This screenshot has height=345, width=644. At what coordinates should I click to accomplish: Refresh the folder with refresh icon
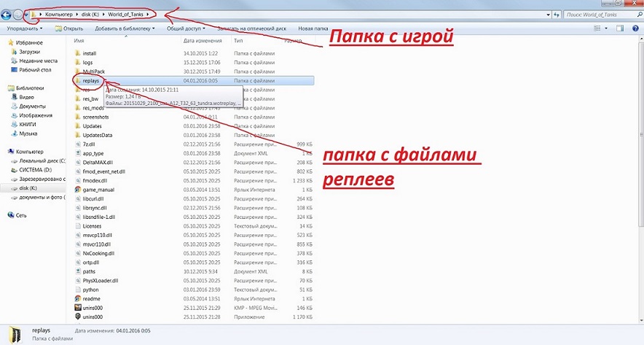point(557,15)
